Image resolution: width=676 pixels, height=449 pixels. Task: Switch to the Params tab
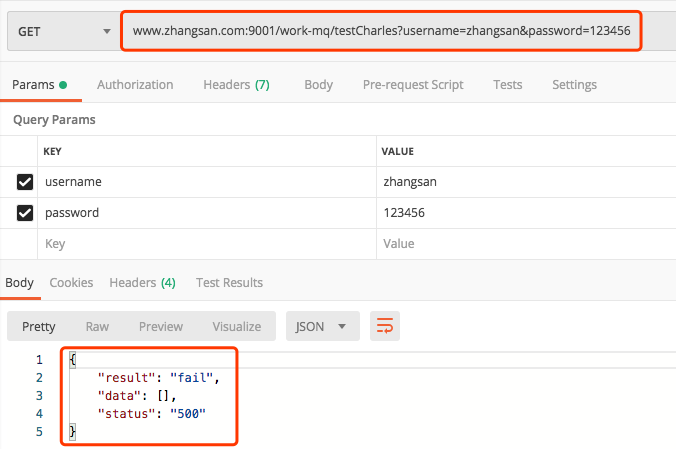[x=40, y=85]
